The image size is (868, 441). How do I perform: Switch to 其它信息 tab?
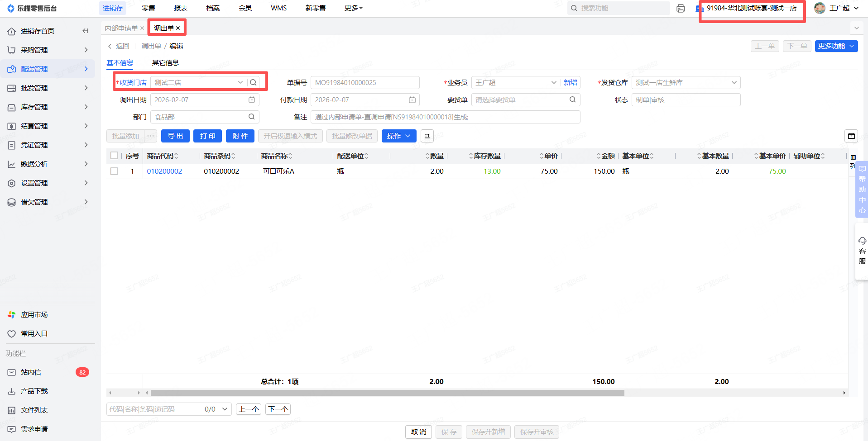click(x=165, y=62)
